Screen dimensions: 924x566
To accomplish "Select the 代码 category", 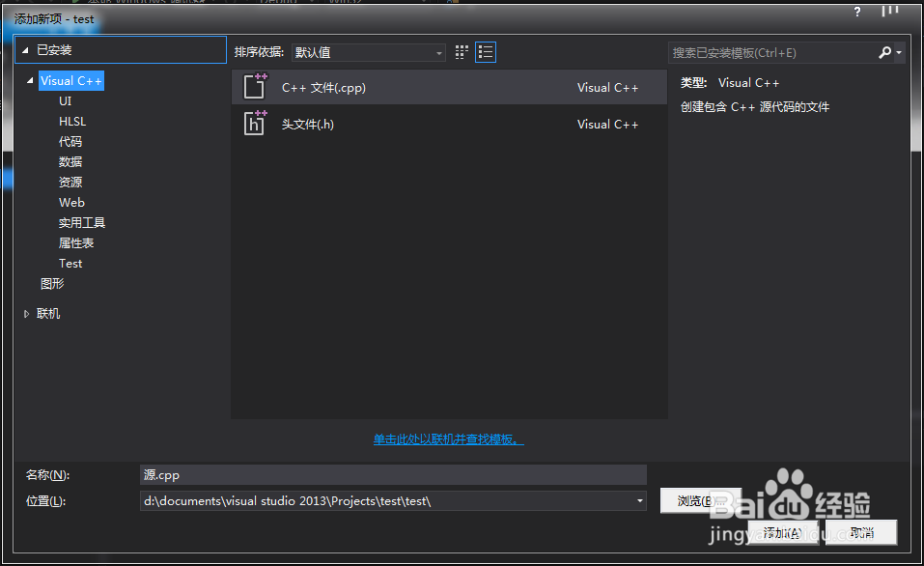I will [70, 141].
